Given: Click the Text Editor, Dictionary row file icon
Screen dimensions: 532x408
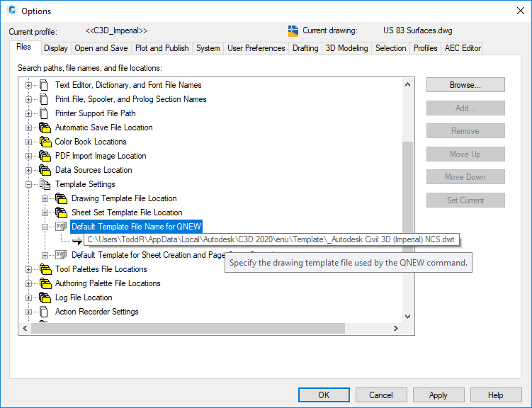Looking at the screenshot, I should tap(43, 85).
